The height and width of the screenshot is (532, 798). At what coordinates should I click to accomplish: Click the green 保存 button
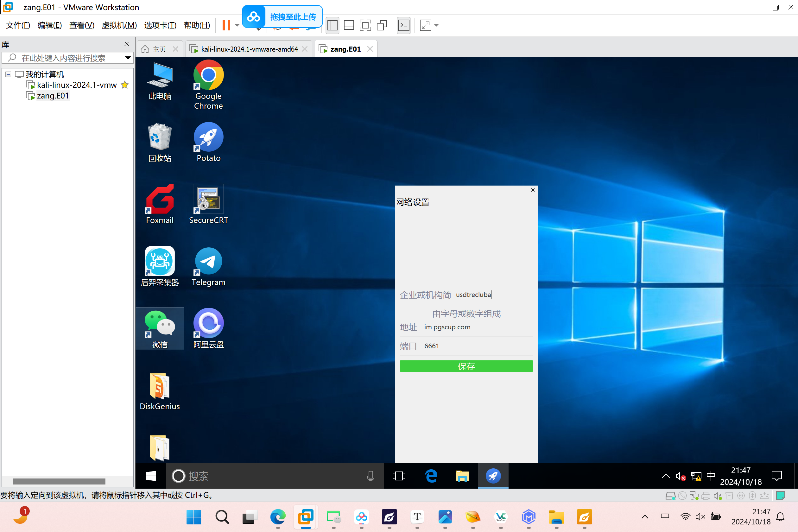tap(466, 366)
